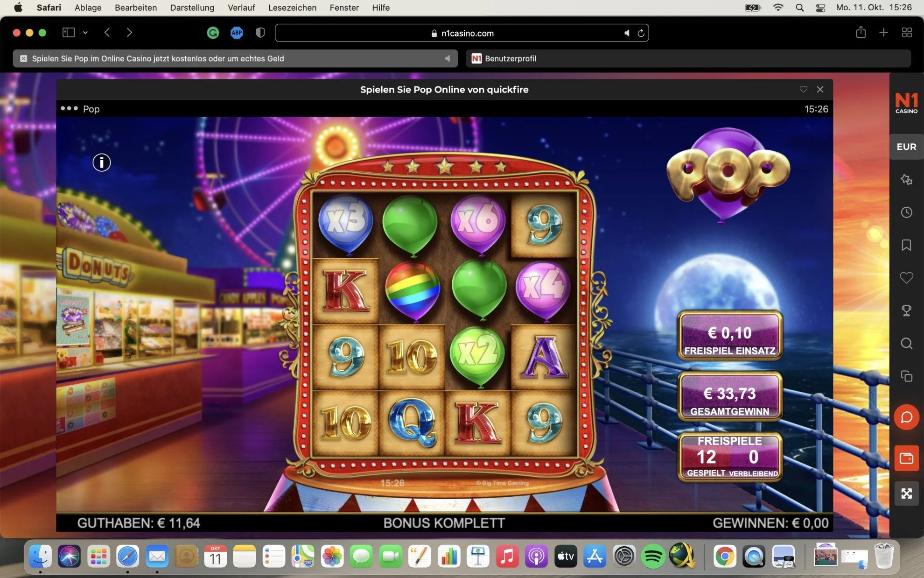
Task: Open the trophy tournaments icon
Action: point(906,310)
